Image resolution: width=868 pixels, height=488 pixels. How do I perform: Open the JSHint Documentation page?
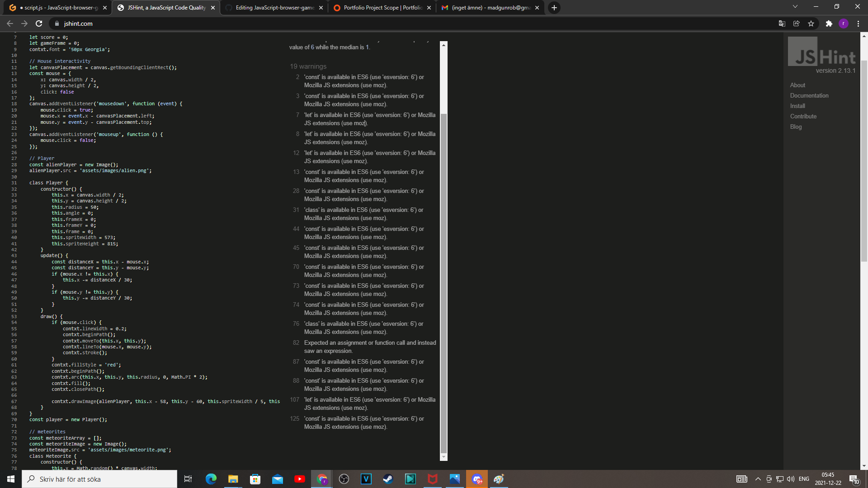point(809,95)
